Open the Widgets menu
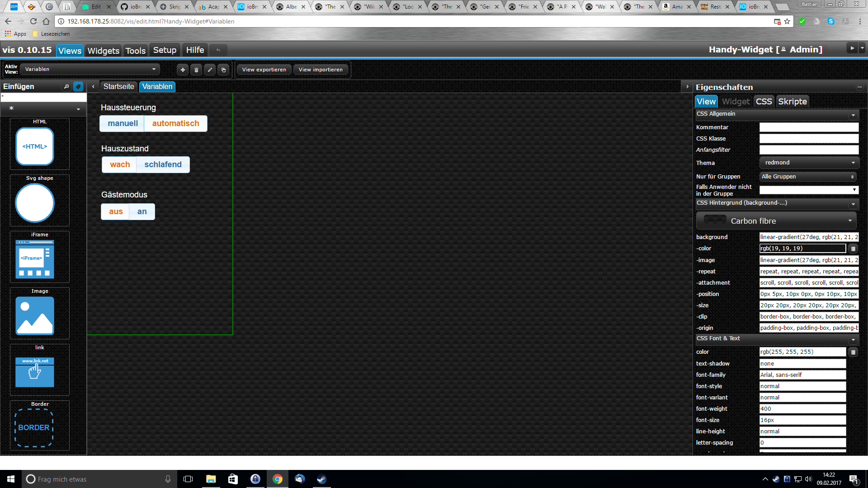 [x=103, y=51]
